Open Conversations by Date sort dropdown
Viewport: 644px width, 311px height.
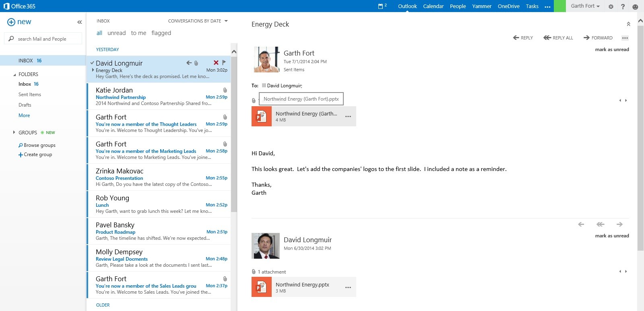point(198,21)
